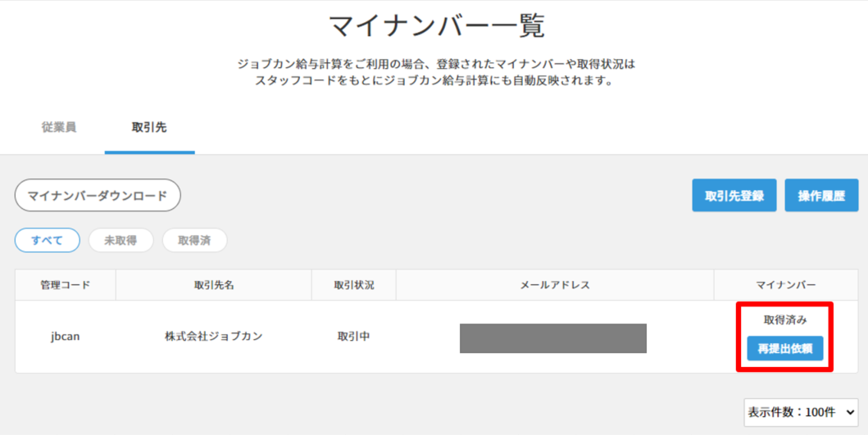Click the dropdown arrow beside 100件

tap(850, 412)
